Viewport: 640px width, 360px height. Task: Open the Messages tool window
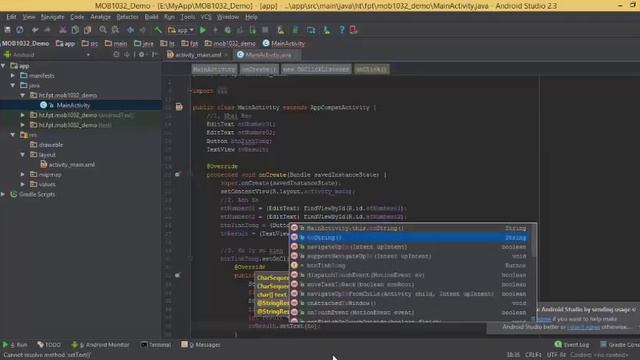(201, 345)
